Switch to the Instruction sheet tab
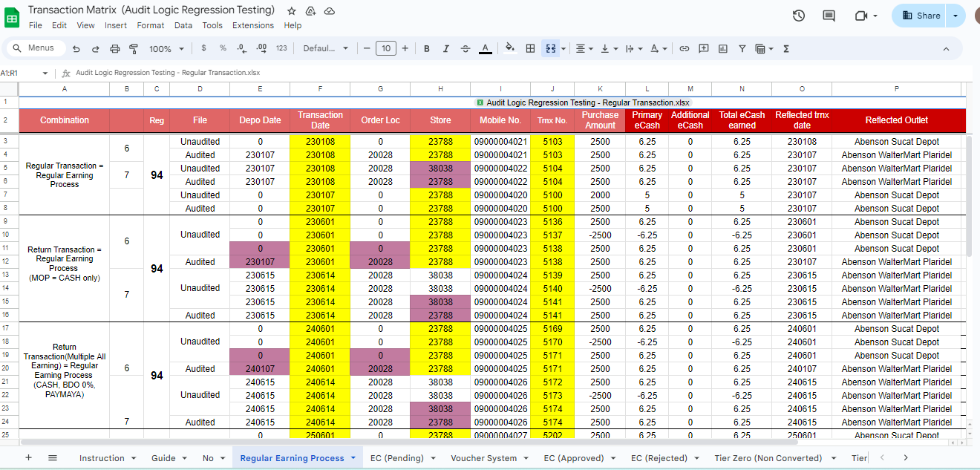 point(102,458)
